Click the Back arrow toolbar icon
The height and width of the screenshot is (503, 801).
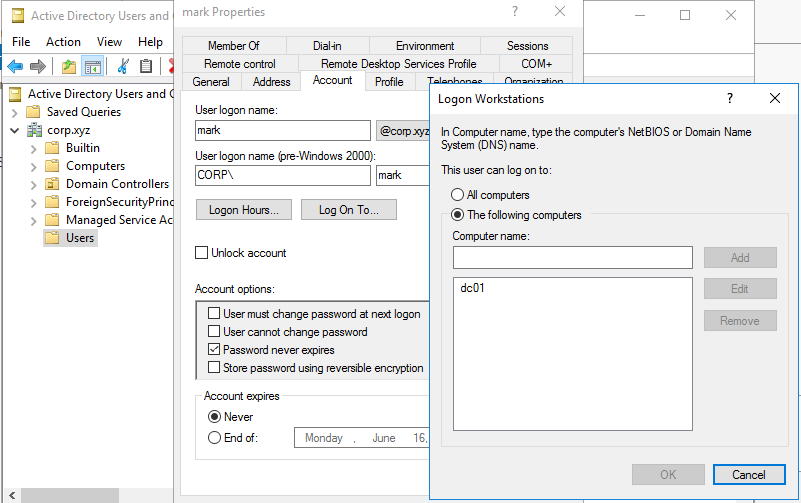[15, 67]
